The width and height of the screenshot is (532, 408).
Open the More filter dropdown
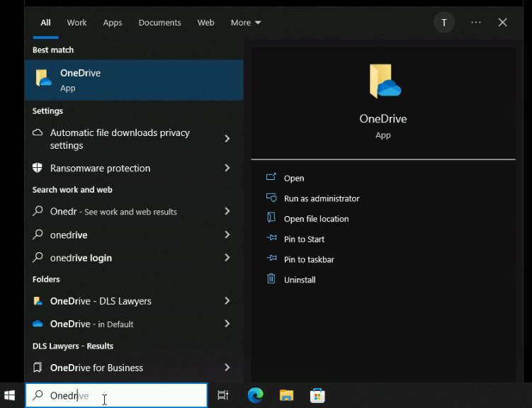click(x=246, y=23)
